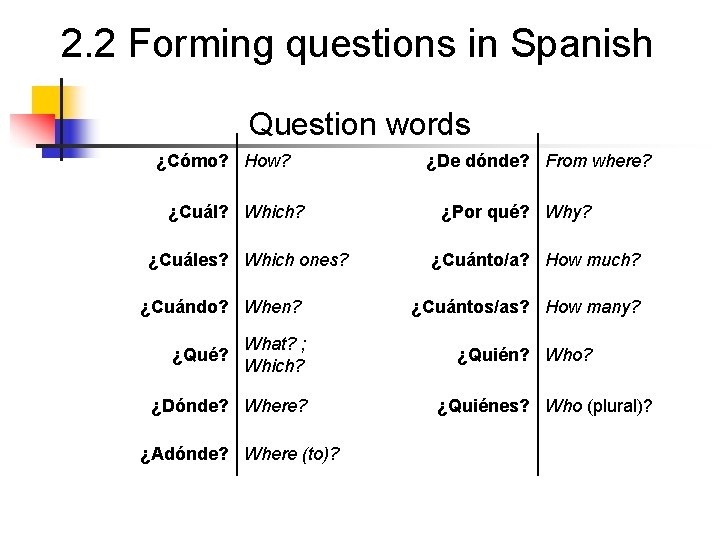Click the 'Where (to)?' translation
The image size is (720, 540).
coord(292,454)
